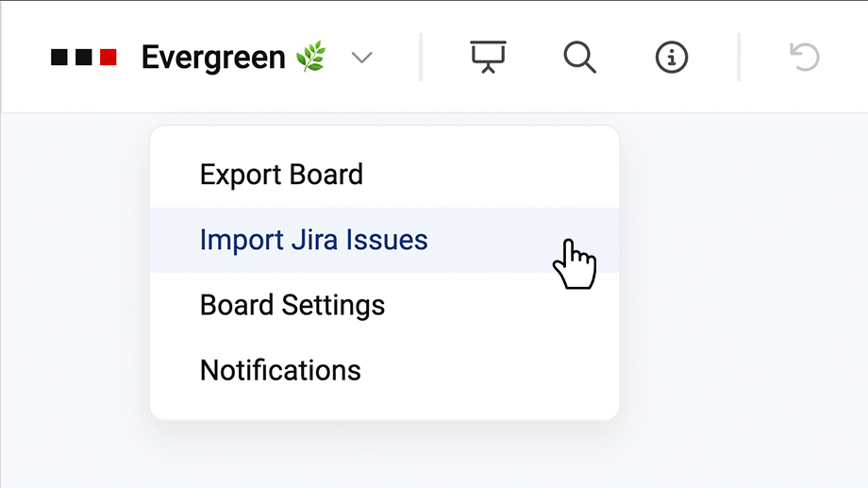This screenshot has height=488, width=868.
Task: Click the middle black logo square
Action: pos(84,58)
